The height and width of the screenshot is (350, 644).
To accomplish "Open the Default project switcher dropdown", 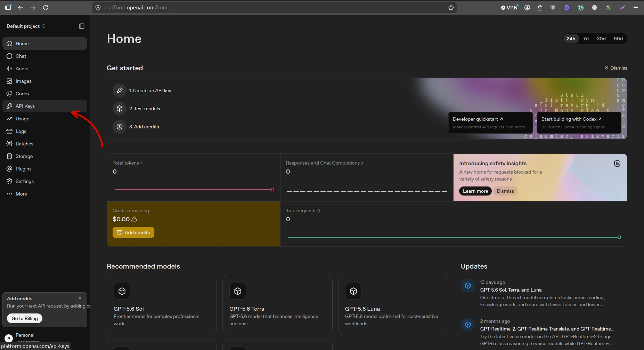I will coord(26,26).
